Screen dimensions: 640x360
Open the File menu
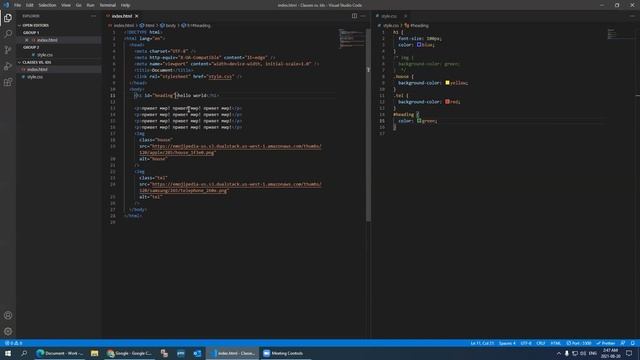coord(18,5)
